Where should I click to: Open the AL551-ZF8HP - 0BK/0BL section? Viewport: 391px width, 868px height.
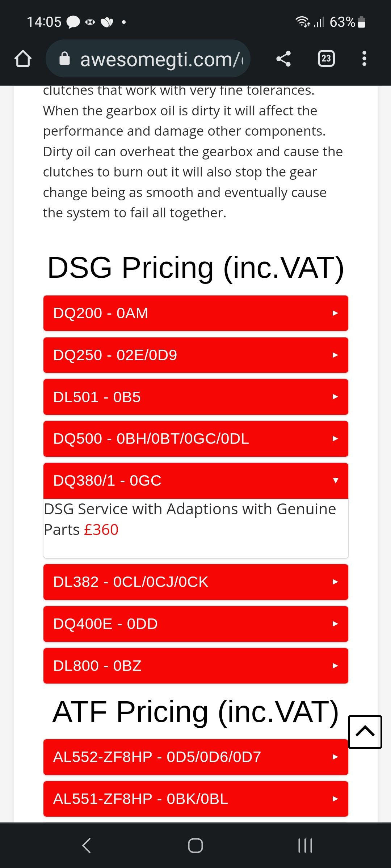[195, 799]
